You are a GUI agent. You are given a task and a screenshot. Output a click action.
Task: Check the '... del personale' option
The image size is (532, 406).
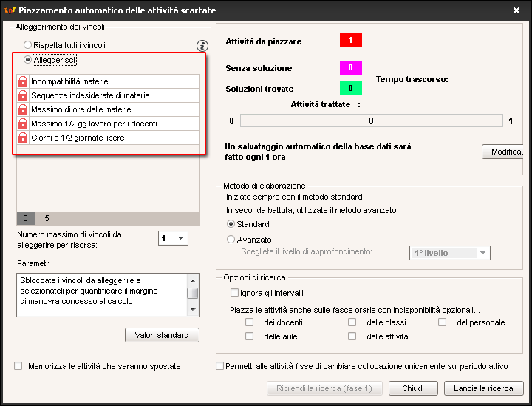click(x=442, y=322)
